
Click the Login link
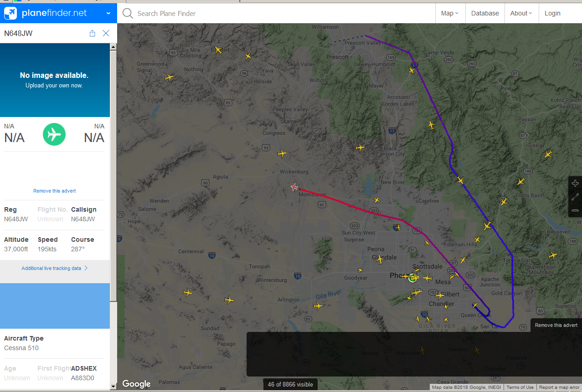click(x=552, y=13)
